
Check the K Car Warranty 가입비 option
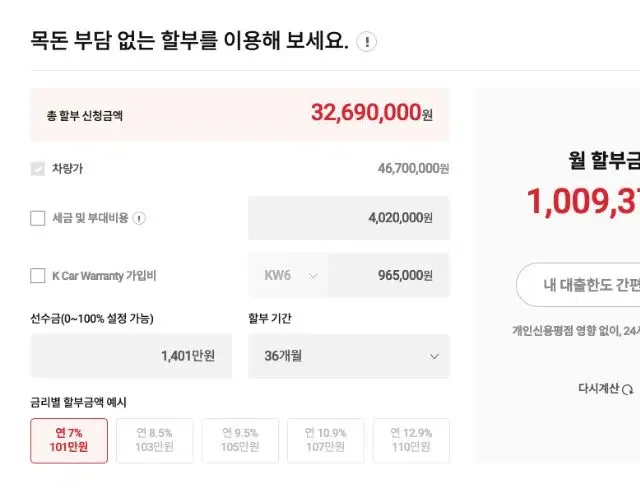pos(38,275)
